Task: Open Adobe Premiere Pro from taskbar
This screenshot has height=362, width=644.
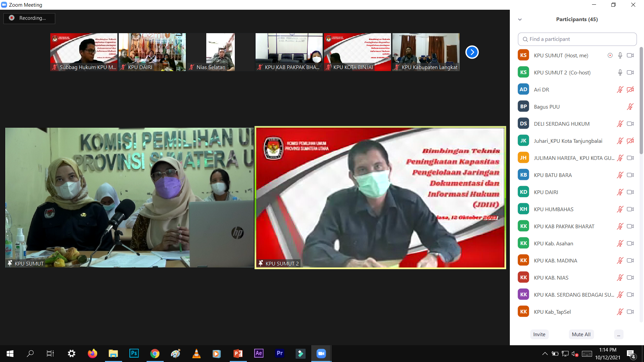Action: click(x=279, y=353)
